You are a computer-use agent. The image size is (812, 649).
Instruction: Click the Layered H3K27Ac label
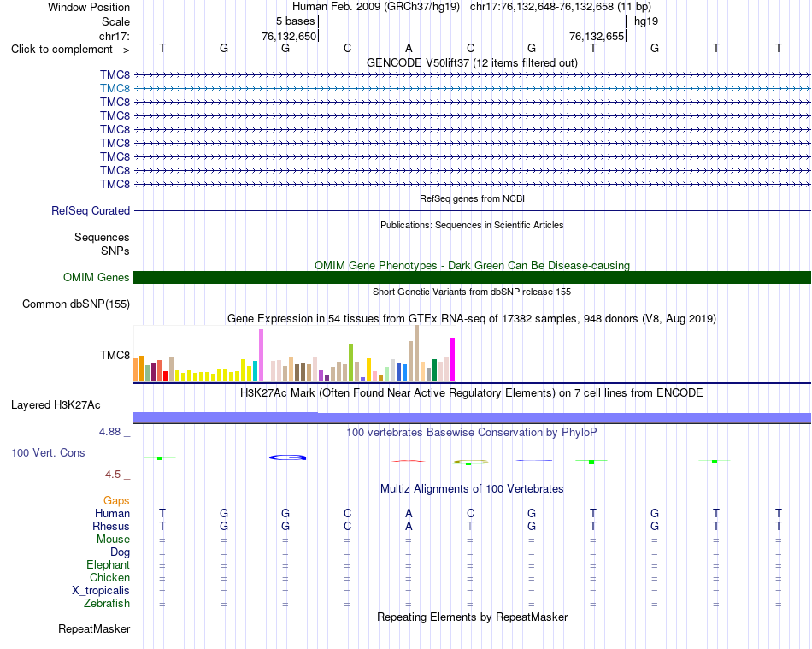(x=56, y=405)
